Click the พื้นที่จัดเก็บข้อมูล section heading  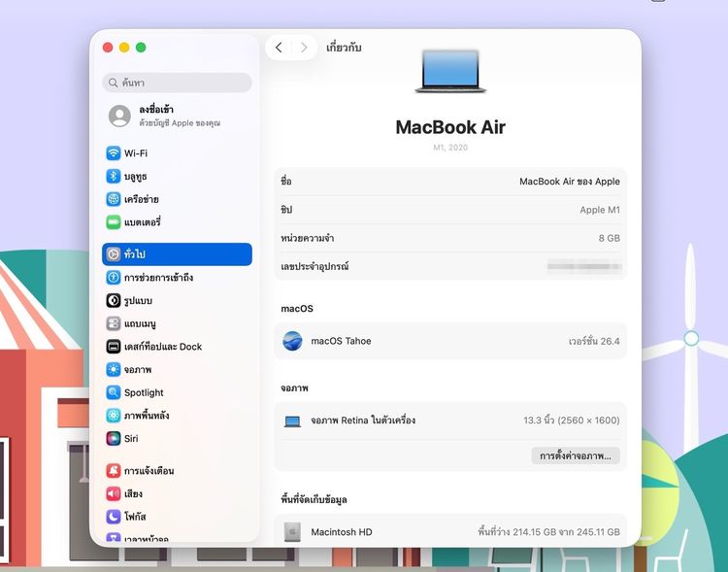point(314,499)
